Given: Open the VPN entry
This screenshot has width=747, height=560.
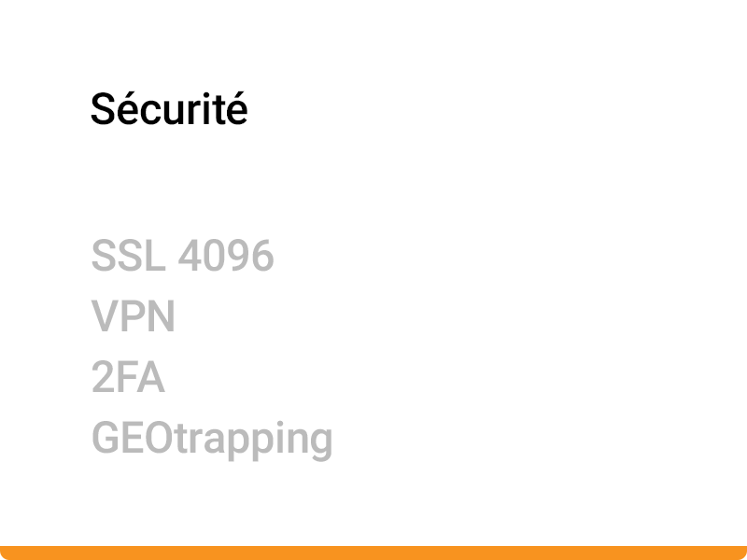Looking at the screenshot, I should click(134, 316).
